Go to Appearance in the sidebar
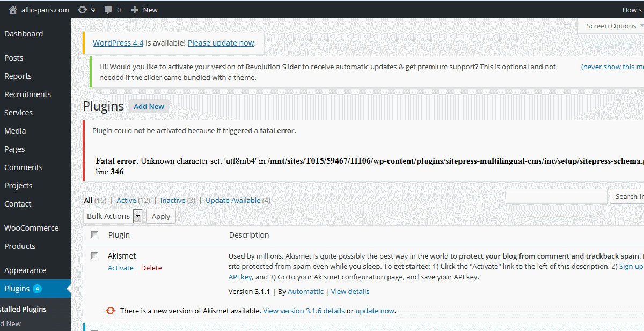The height and width of the screenshot is (331, 644). pos(25,270)
